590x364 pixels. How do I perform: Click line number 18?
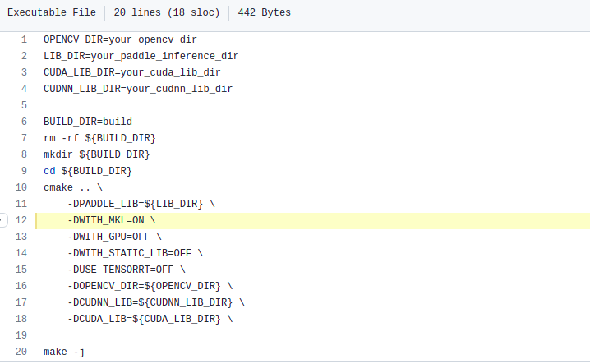(21, 319)
